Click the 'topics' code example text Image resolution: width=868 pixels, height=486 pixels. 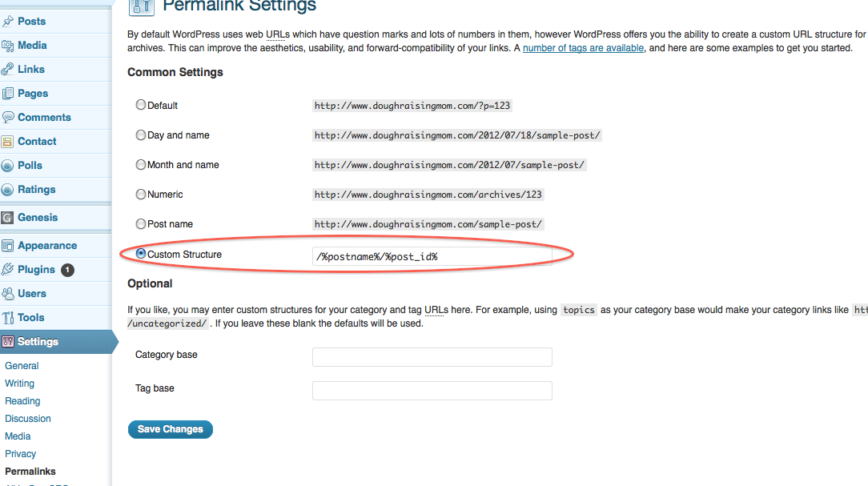click(579, 310)
